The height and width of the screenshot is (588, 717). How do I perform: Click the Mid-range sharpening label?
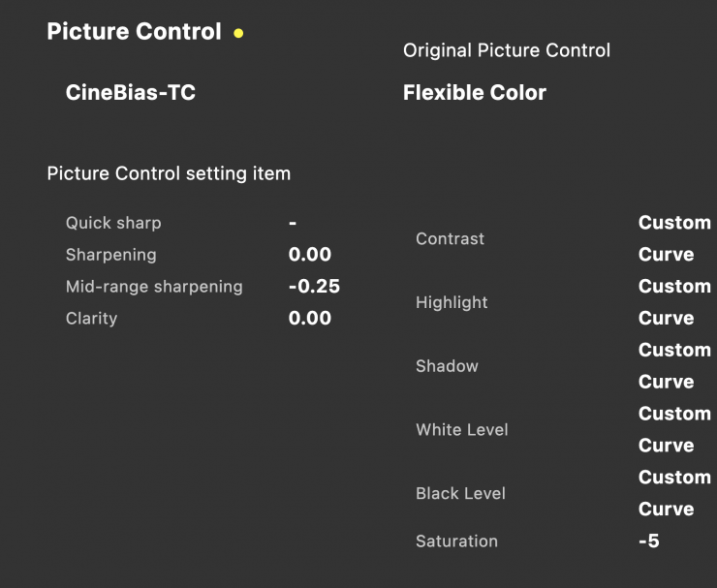tap(154, 287)
